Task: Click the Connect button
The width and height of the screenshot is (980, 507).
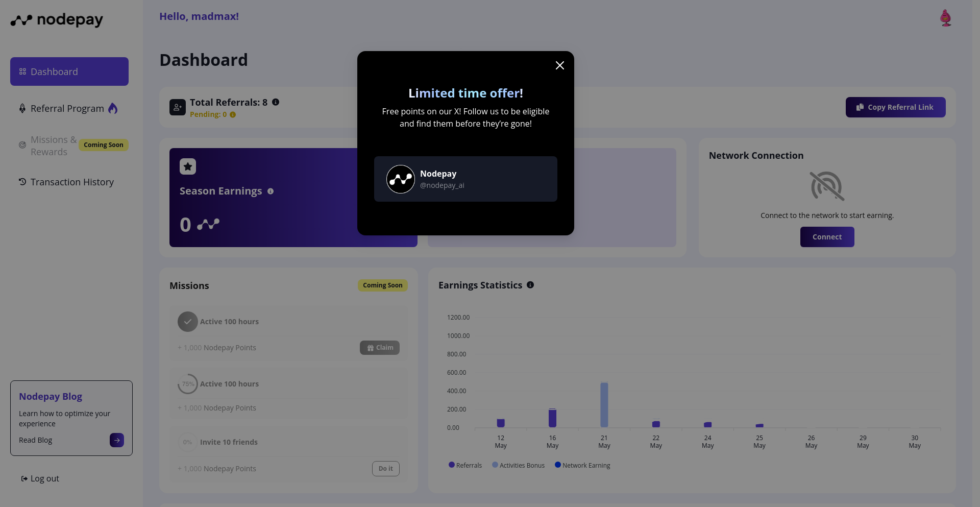Action: [827, 237]
